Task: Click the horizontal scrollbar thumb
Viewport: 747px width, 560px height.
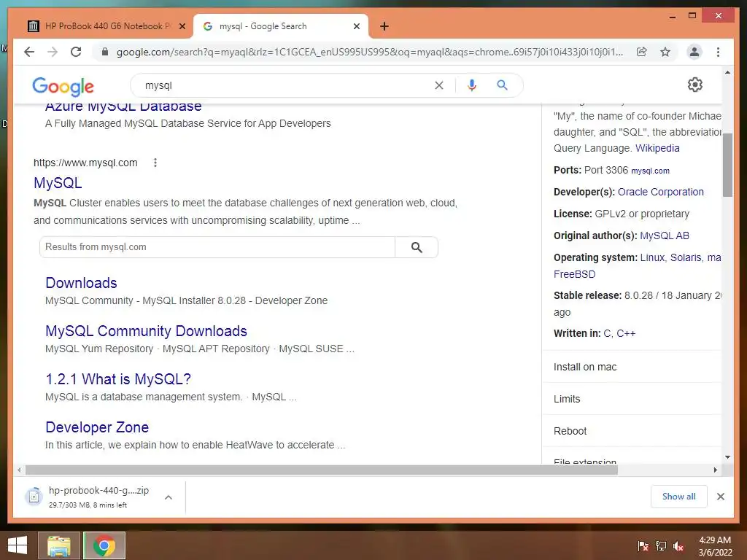Action: (x=322, y=470)
